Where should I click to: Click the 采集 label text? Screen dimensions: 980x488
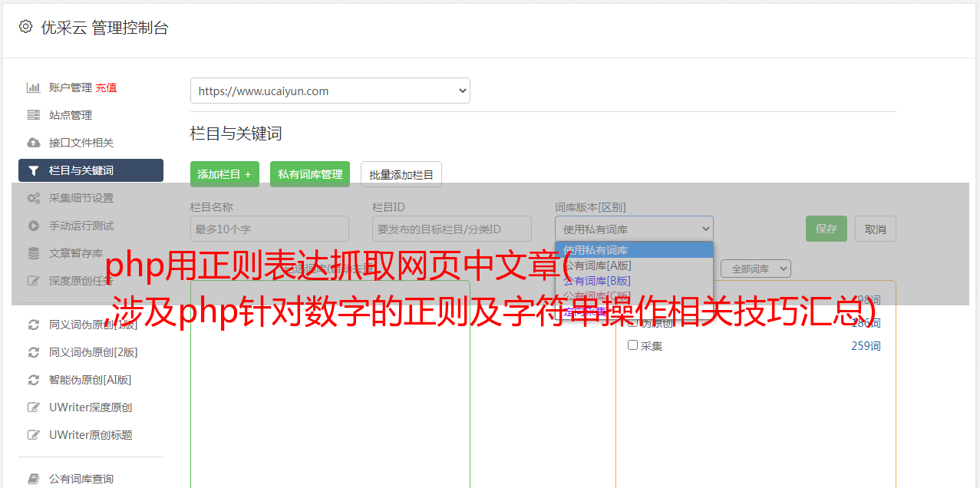tap(652, 346)
